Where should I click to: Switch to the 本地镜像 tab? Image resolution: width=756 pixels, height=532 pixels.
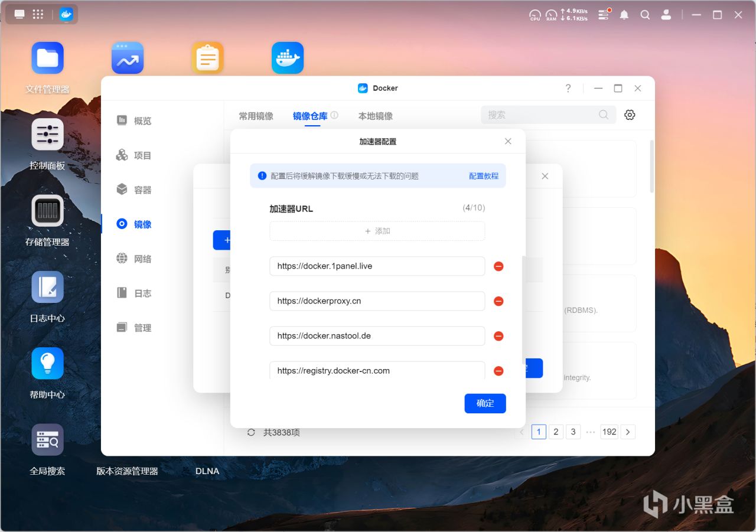pyautogui.click(x=376, y=116)
